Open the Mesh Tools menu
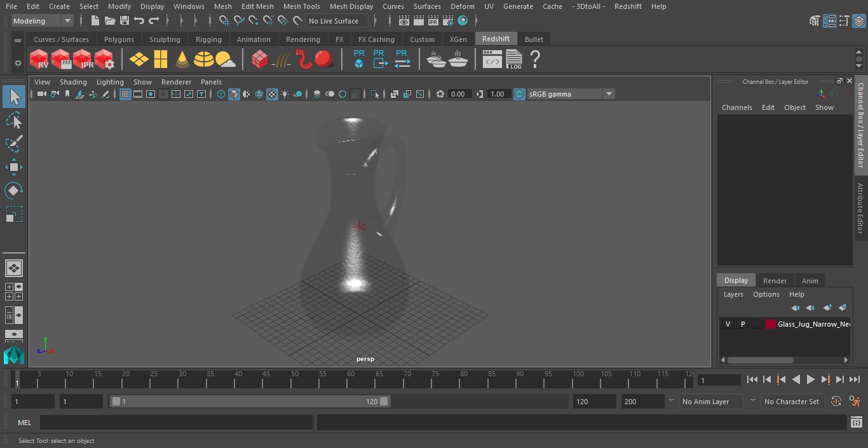The image size is (868, 448). (x=301, y=6)
